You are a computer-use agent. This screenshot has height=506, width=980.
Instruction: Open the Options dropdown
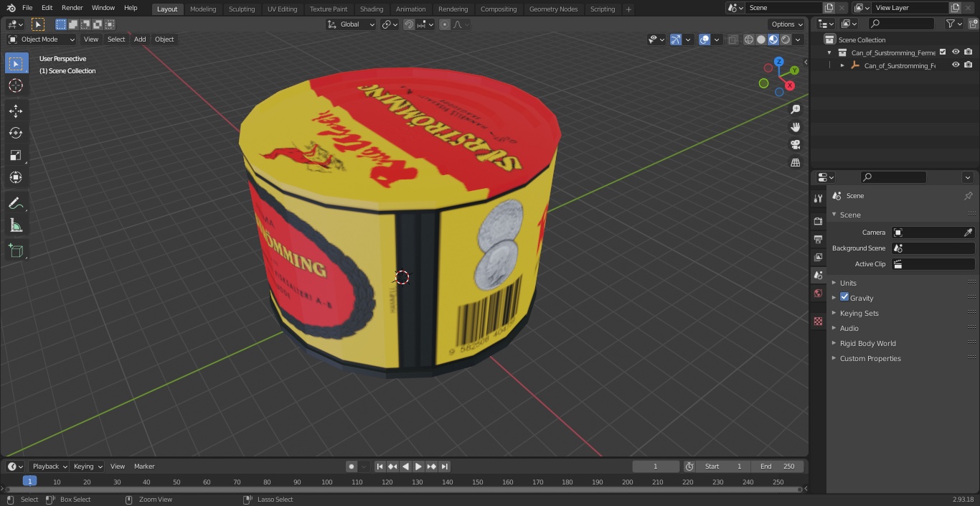787,24
